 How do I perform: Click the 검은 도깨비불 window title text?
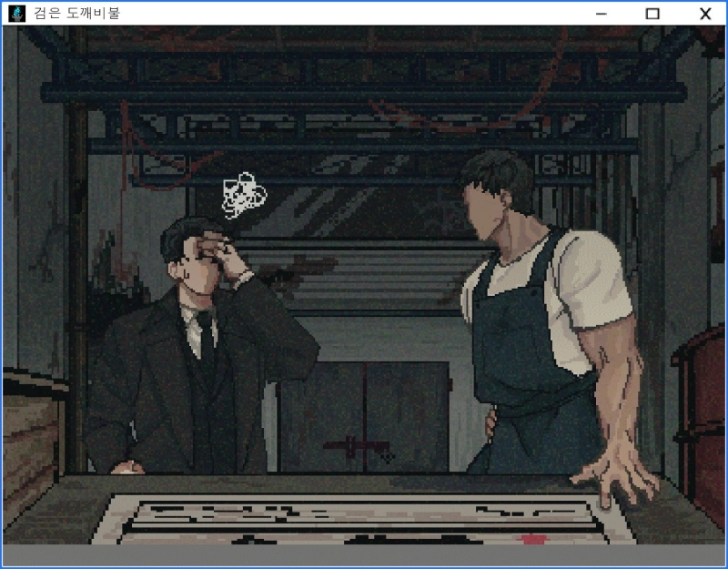pos(76,14)
